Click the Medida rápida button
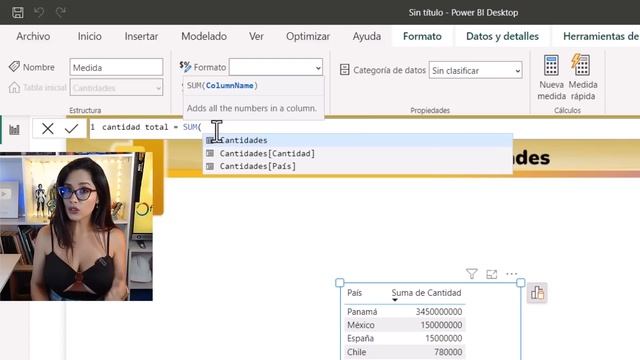Viewport: 640px width, 360px height. click(x=582, y=77)
